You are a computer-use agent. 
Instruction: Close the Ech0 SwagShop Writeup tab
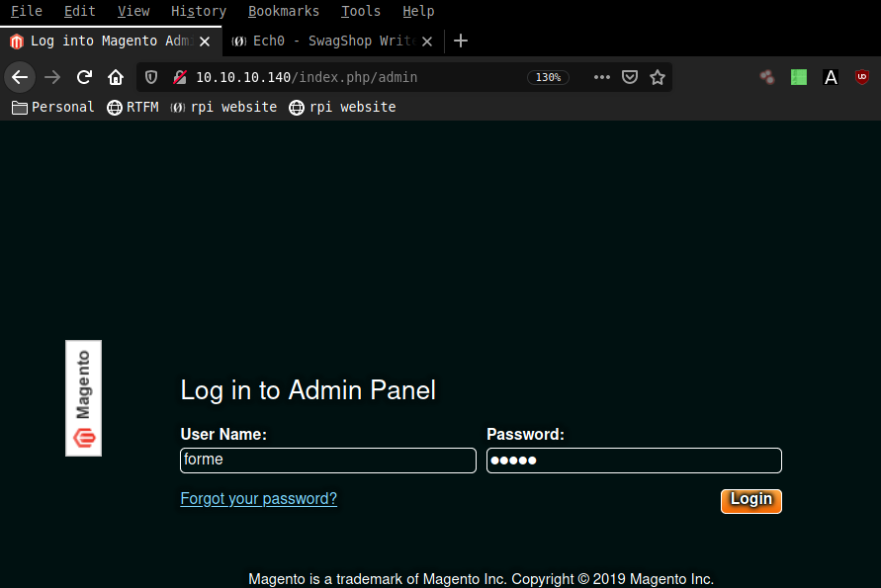pos(427,41)
